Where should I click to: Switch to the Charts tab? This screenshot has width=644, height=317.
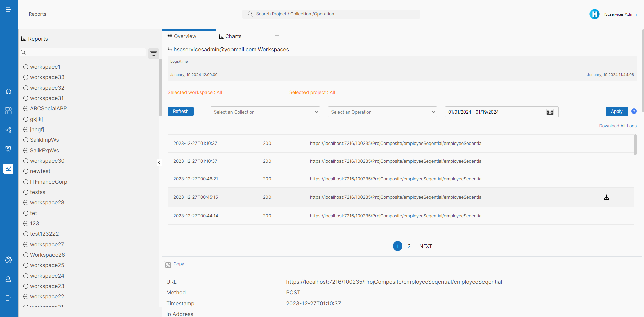233,36
